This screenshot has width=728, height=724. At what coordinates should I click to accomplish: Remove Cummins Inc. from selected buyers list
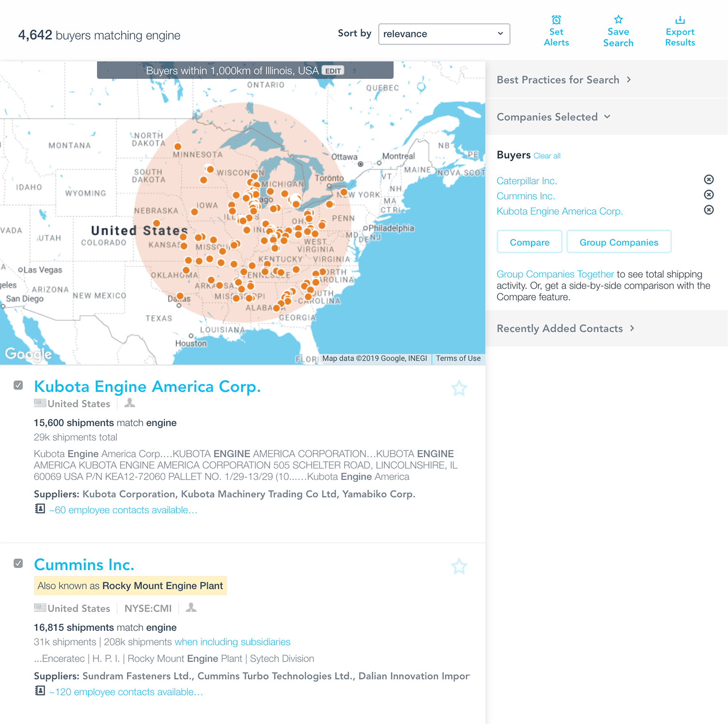[x=709, y=195]
